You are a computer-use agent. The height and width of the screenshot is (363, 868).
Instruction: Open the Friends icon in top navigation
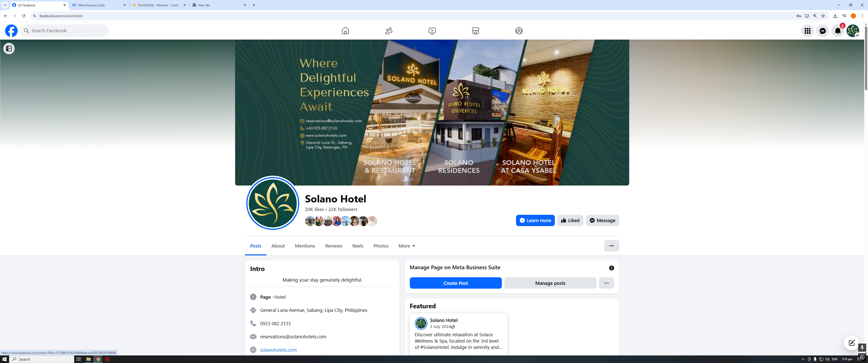[x=389, y=31]
